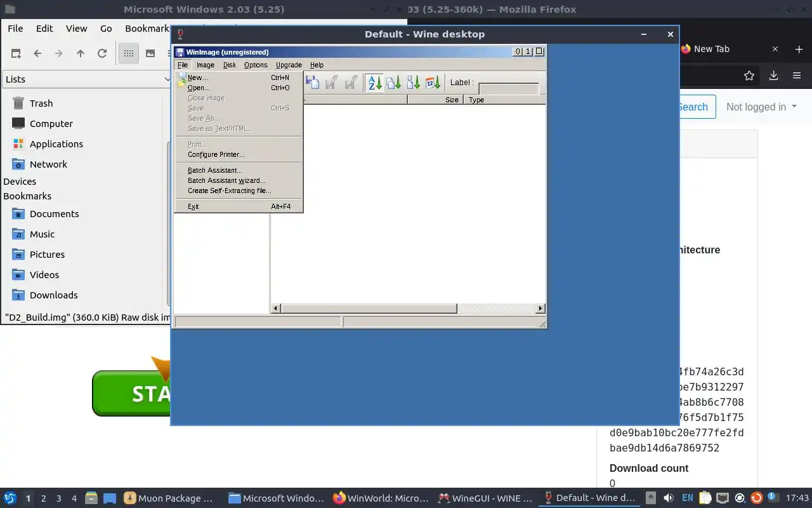This screenshot has width=812, height=508.
Task: Click the Type column header
Action: point(504,100)
